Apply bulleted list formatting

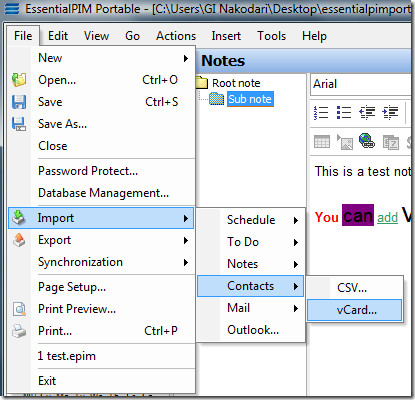[x=344, y=113]
